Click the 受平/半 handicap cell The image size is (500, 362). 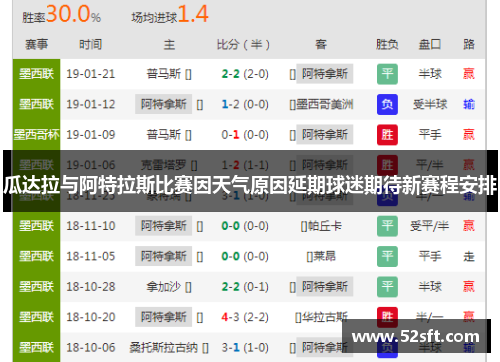coord(430,226)
